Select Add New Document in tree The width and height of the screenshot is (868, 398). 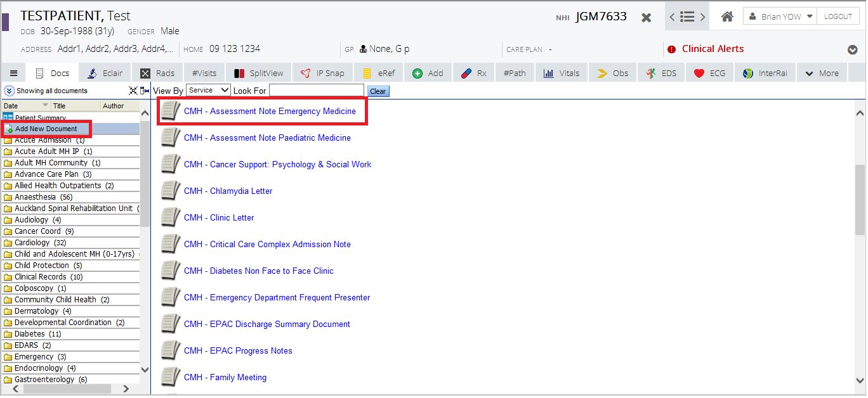click(x=46, y=129)
